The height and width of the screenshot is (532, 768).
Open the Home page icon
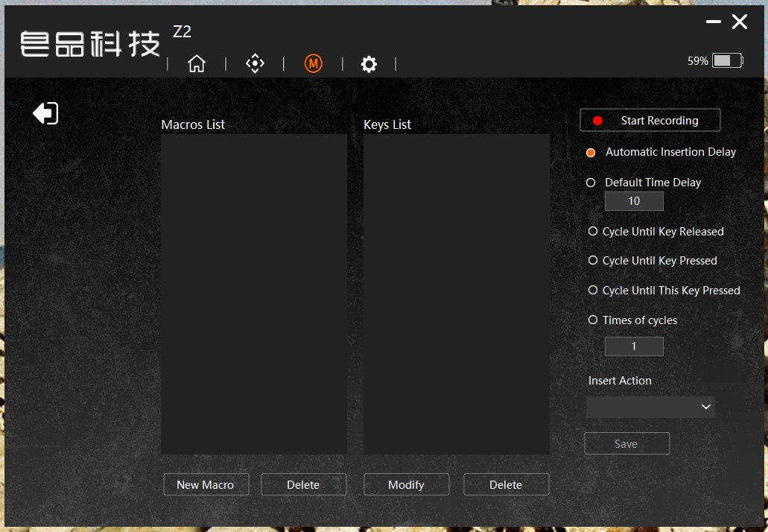coord(197,63)
